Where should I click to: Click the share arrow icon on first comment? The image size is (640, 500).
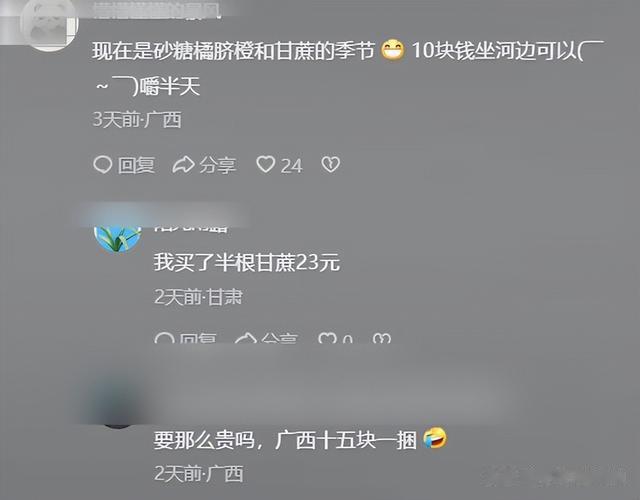click(183, 165)
